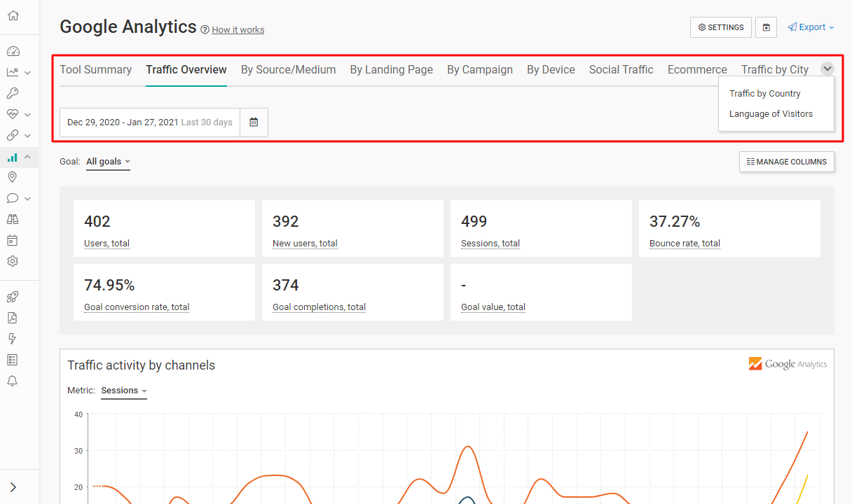Choose Language of Visitors menu item
Image resolution: width=852 pixels, height=504 pixels.
point(771,114)
